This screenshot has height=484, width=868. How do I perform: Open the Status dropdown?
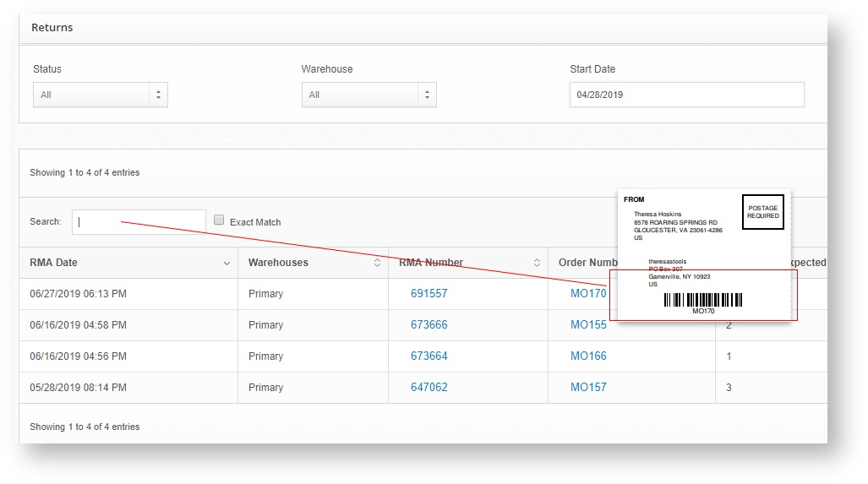101,95
